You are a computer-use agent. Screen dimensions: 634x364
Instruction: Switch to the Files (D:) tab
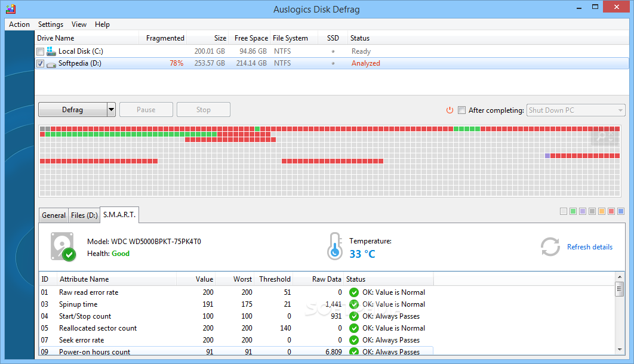click(x=84, y=215)
